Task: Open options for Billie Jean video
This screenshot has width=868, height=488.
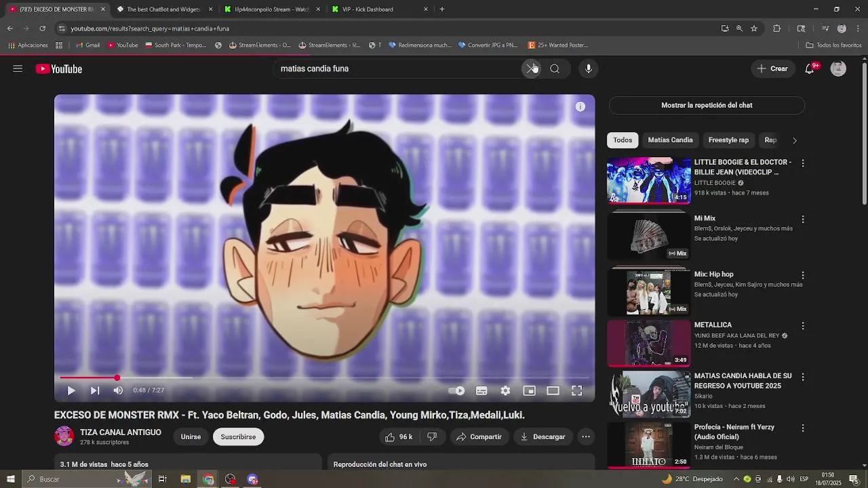Action: (803, 163)
